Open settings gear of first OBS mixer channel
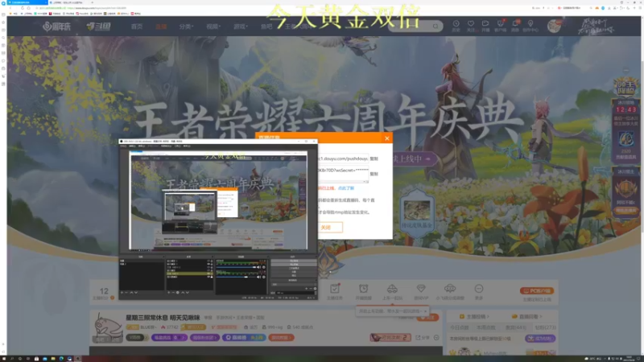The image size is (644, 362). (x=264, y=267)
